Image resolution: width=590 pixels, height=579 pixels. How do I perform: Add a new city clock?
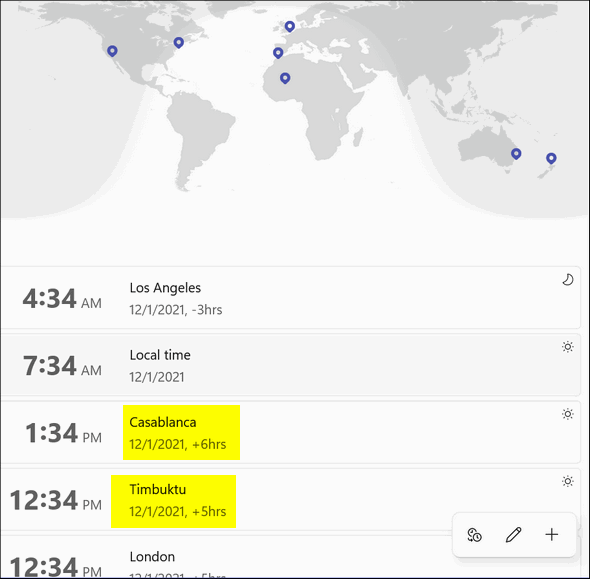click(552, 535)
